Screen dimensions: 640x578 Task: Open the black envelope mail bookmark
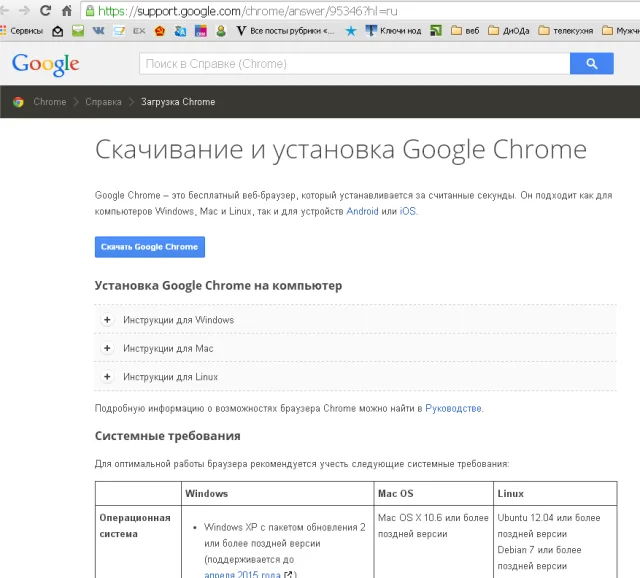point(58,31)
